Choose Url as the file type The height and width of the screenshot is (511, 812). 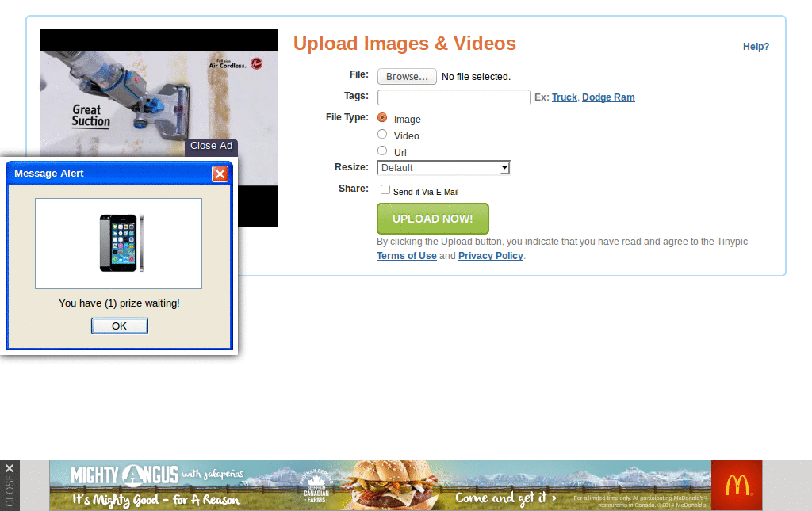tap(381, 151)
